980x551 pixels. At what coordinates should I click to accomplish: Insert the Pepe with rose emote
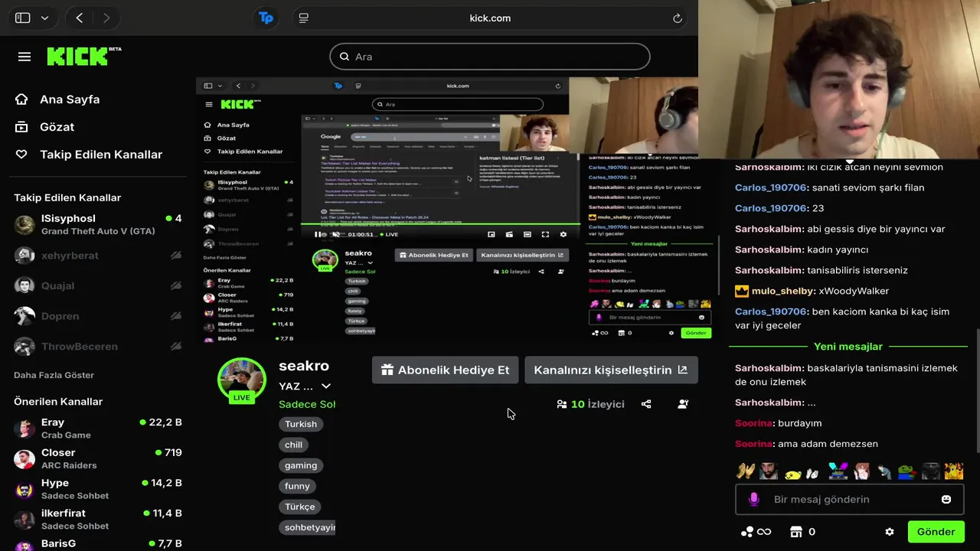click(907, 471)
